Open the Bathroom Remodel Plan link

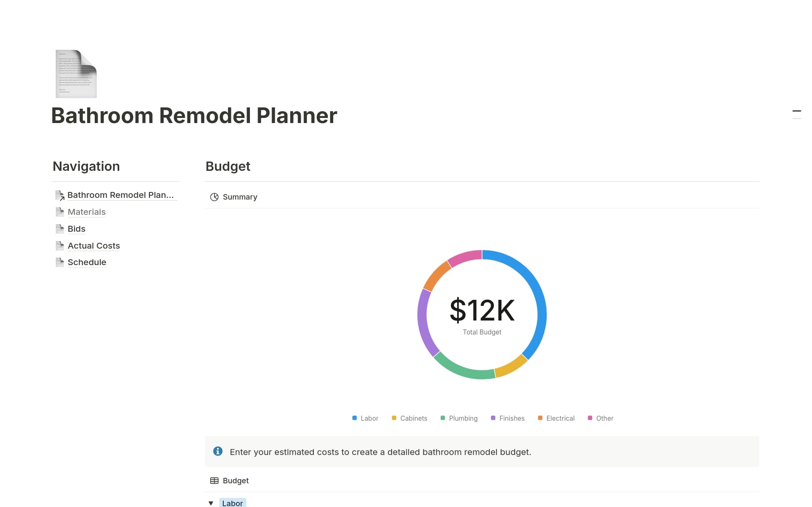coord(121,195)
